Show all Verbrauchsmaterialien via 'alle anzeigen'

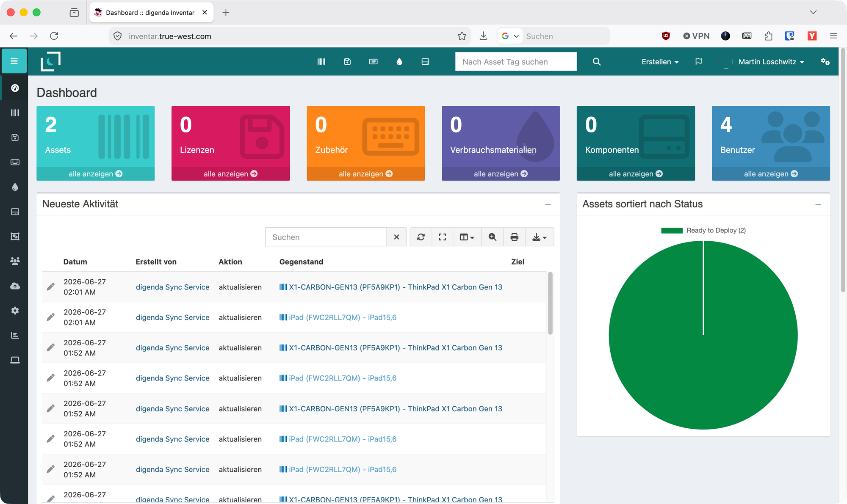point(501,174)
